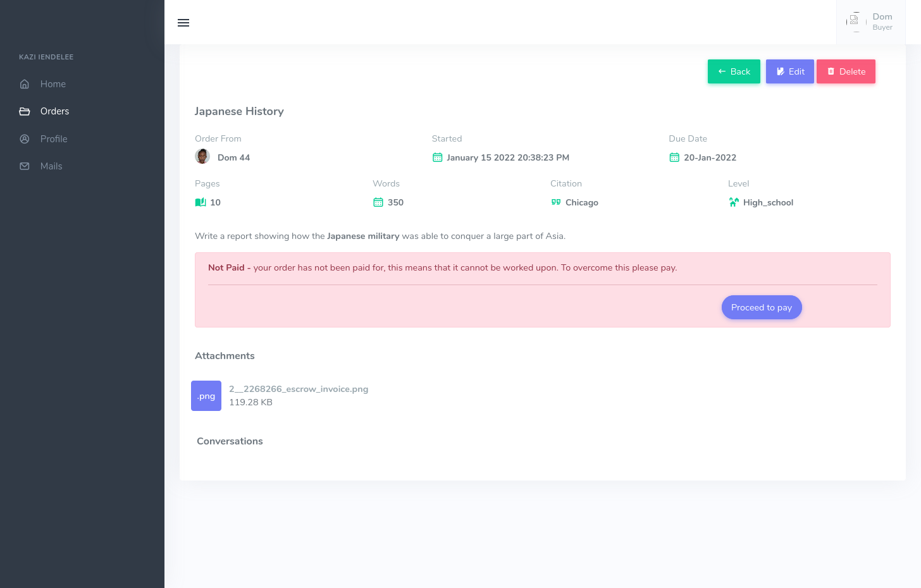Viewport: 921px width, 588px height.
Task: Click the calendar icon beside the Started date
Action: tap(437, 157)
